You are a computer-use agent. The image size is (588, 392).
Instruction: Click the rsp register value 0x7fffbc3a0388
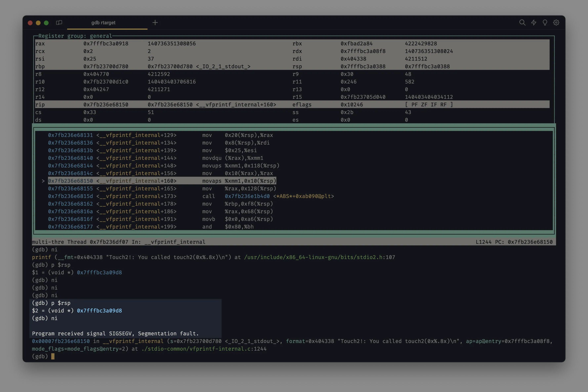pos(363,66)
